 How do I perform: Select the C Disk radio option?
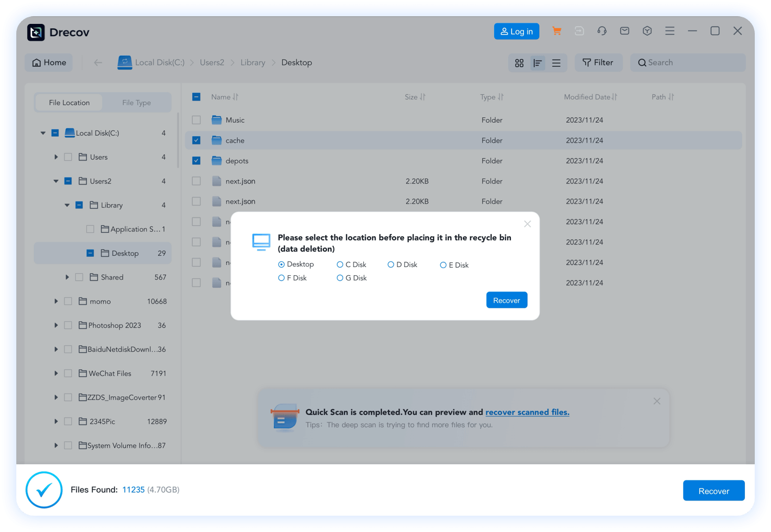[340, 264]
